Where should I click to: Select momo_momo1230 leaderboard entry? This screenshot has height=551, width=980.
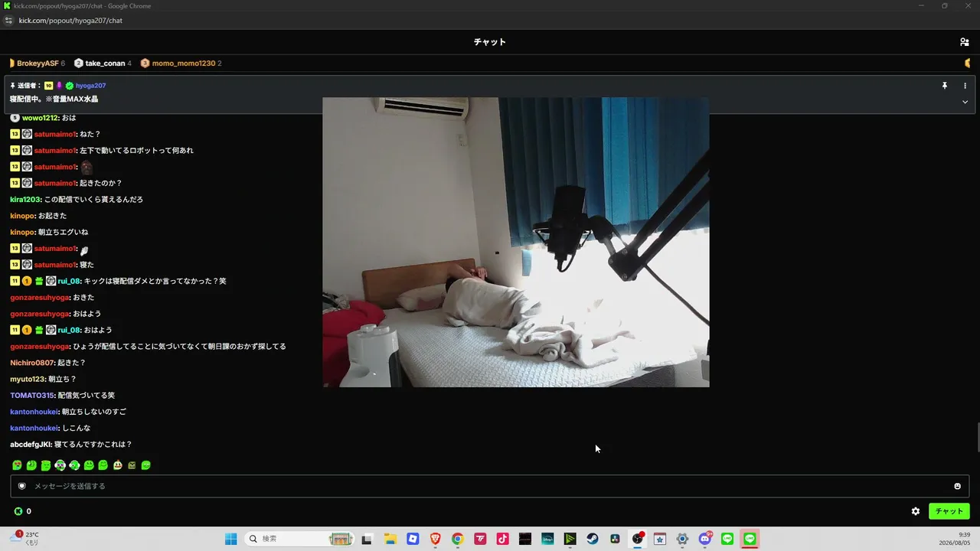(181, 63)
